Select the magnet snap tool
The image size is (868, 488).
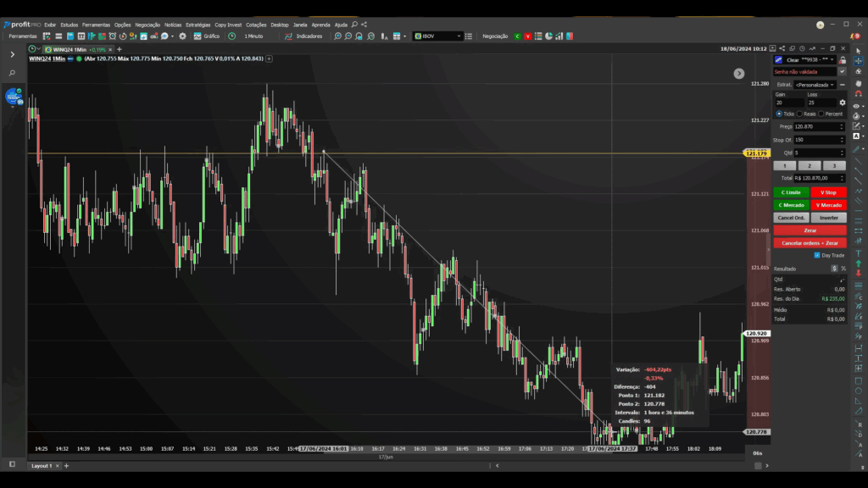pos(858,93)
